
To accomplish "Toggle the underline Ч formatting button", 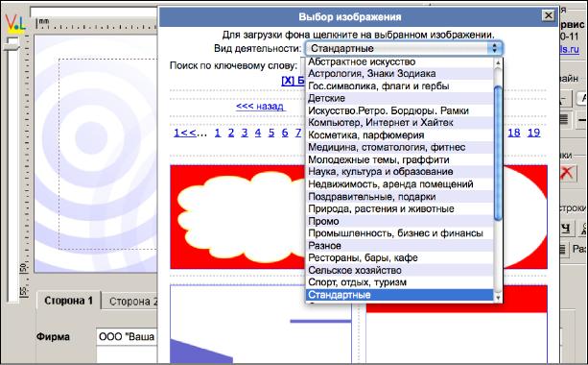I will click(567, 229).
